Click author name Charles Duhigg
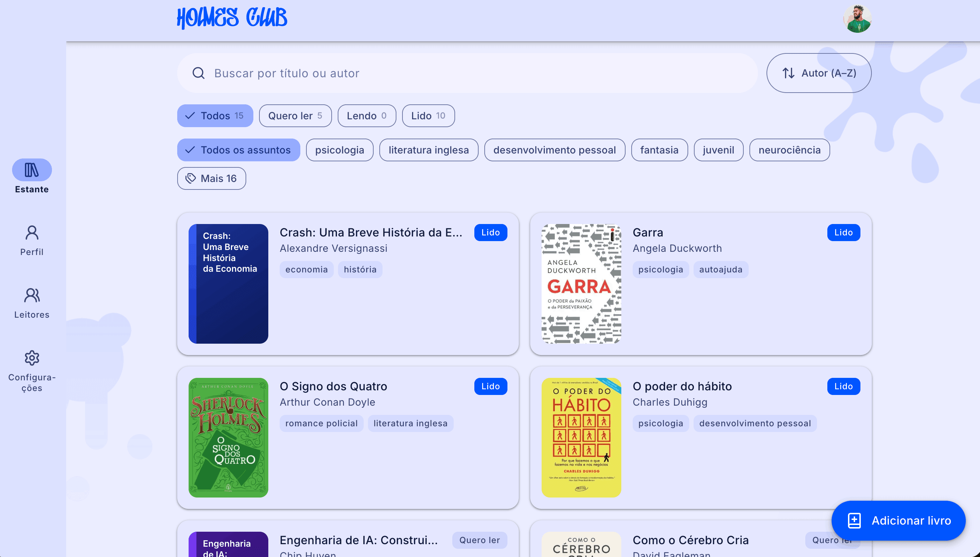 (x=670, y=402)
